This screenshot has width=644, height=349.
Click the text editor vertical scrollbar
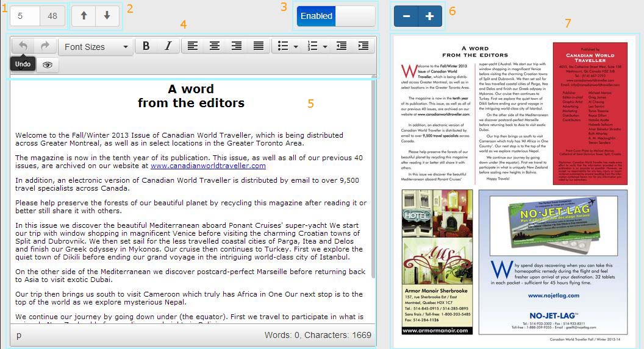coord(374,177)
